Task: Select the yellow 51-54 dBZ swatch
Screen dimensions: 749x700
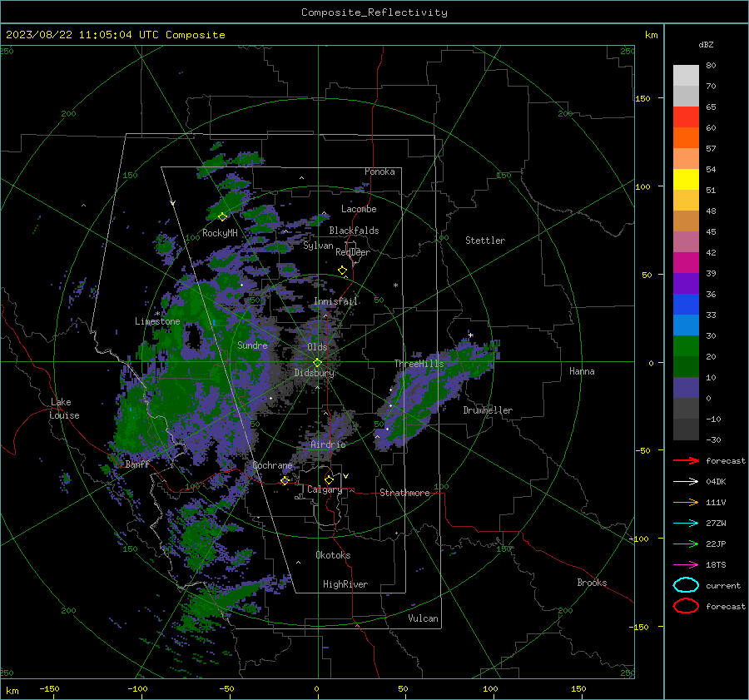Action: click(x=686, y=180)
